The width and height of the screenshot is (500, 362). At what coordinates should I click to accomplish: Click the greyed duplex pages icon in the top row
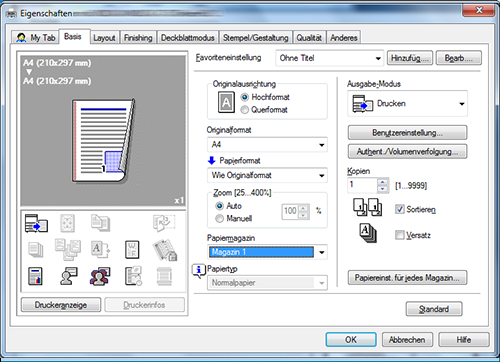pos(100,223)
